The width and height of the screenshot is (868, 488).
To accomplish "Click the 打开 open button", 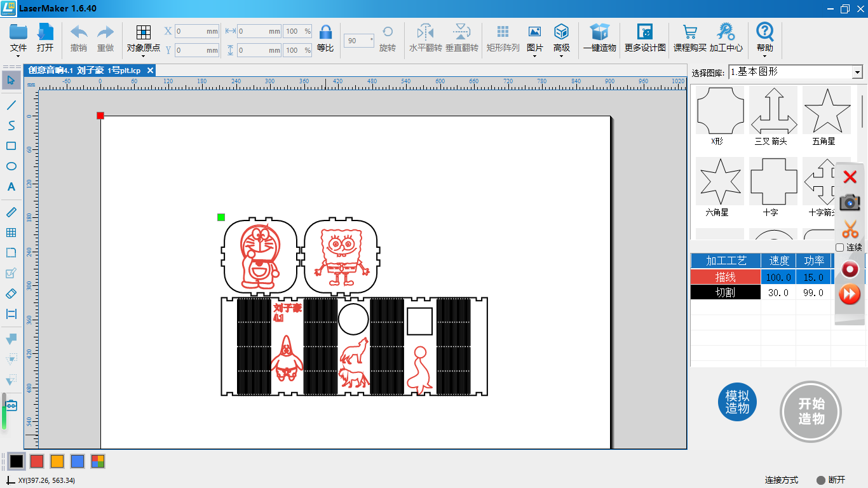I will click(45, 37).
